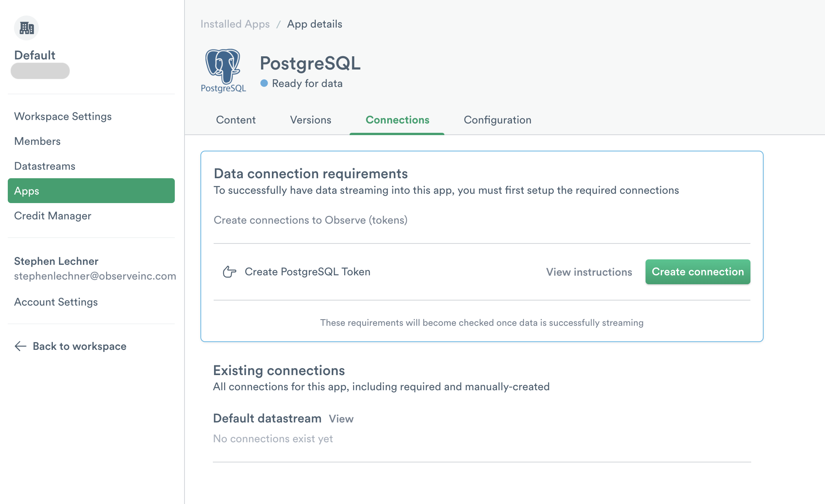Click the App details breadcrumb text

click(315, 24)
